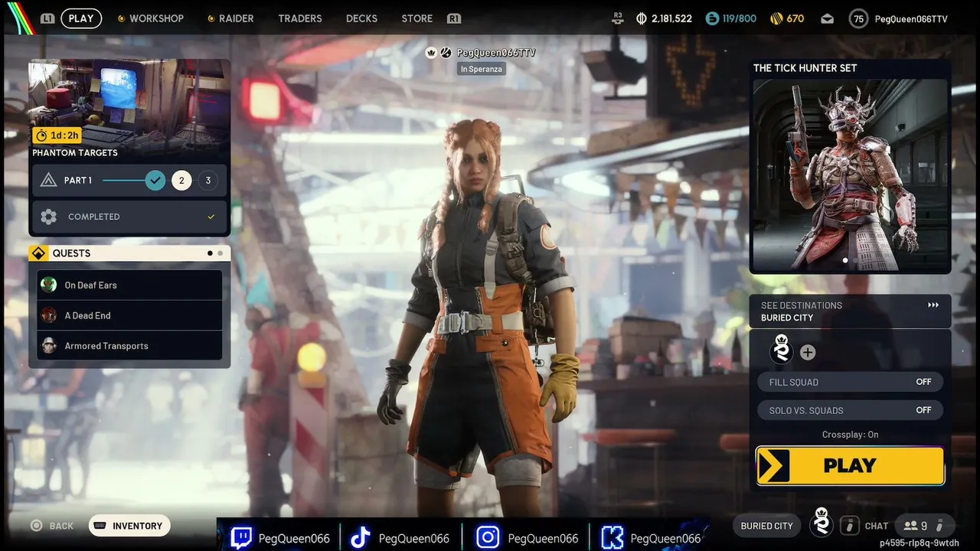
Task: Open the Armored Transports quest
Action: [129, 346]
